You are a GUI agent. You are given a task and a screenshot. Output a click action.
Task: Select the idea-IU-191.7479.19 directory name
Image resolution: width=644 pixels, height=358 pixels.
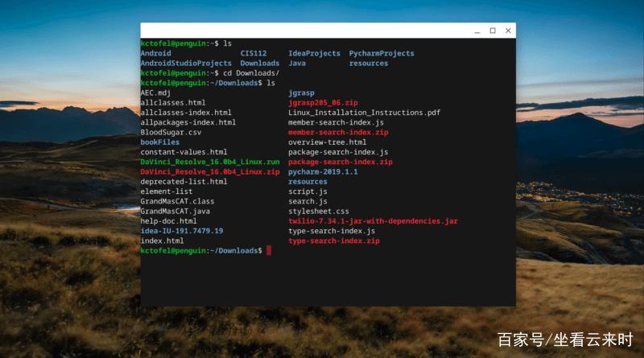pyautogui.click(x=182, y=231)
